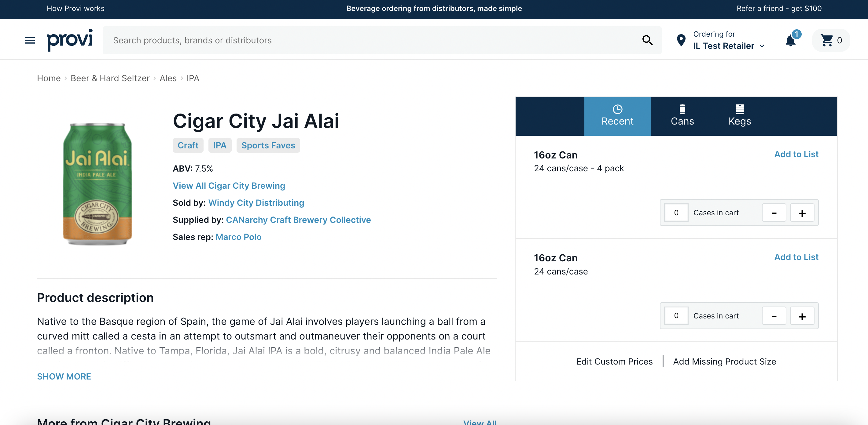Image resolution: width=868 pixels, height=425 pixels.
Task: Open Windy City Distributing link
Action: click(x=256, y=203)
